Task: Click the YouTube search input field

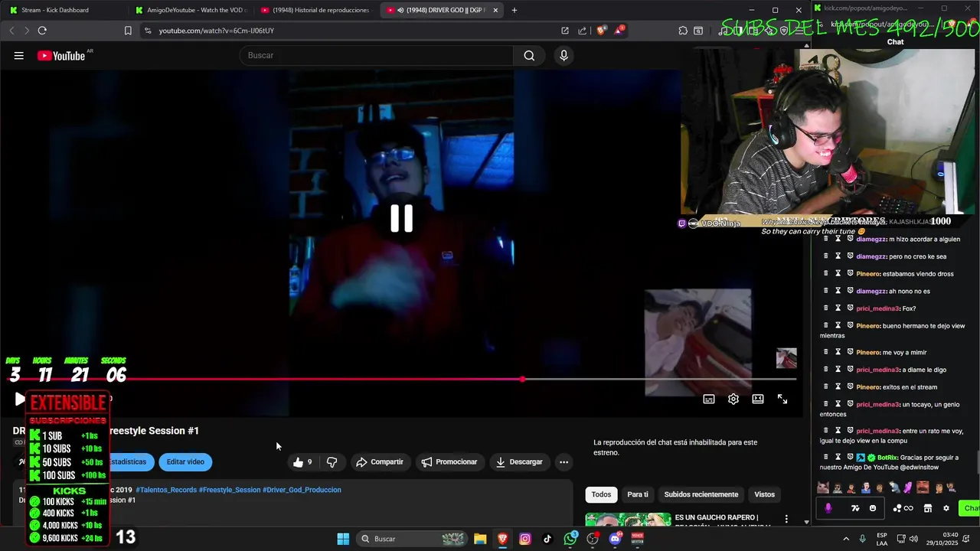Action: pyautogui.click(x=376, y=56)
